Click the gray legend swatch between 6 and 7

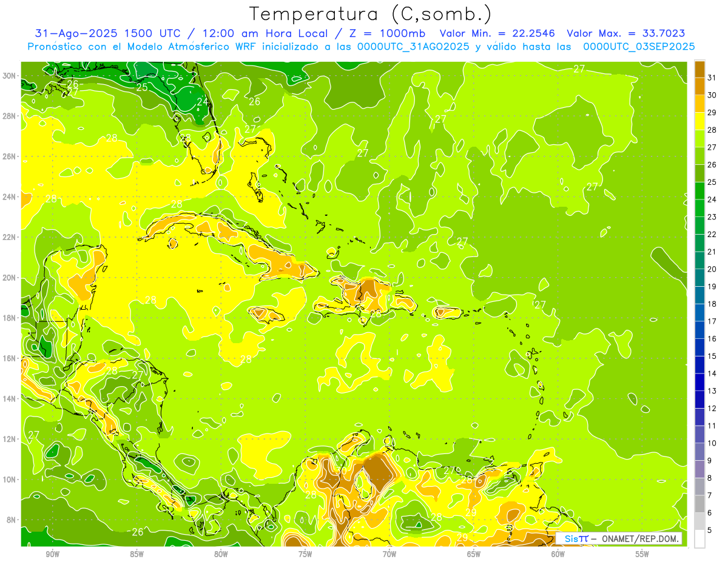pyautogui.click(x=699, y=504)
